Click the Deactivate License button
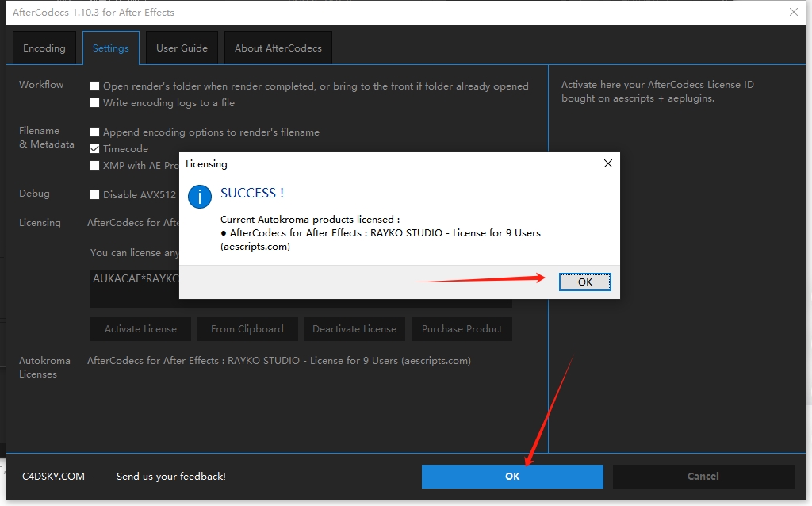The width and height of the screenshot is (812, 506). 354,329
